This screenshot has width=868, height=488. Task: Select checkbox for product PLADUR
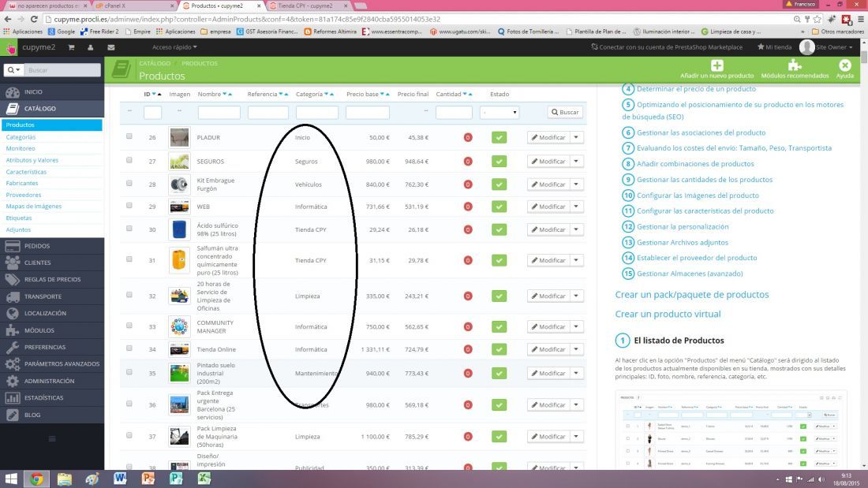click(129, 136)
